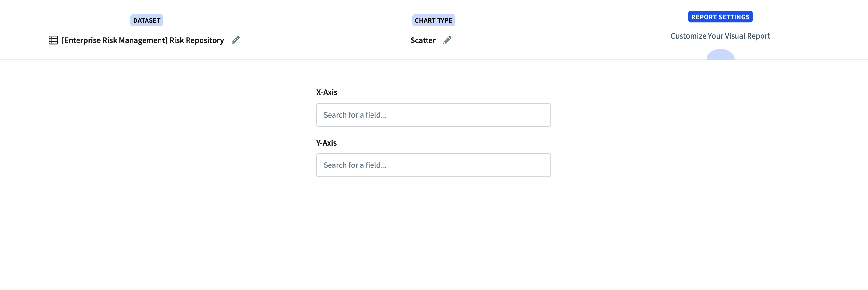Click the [Enterprise Risk Management] prefix text
868x290 pixels.
click(115, 40)
